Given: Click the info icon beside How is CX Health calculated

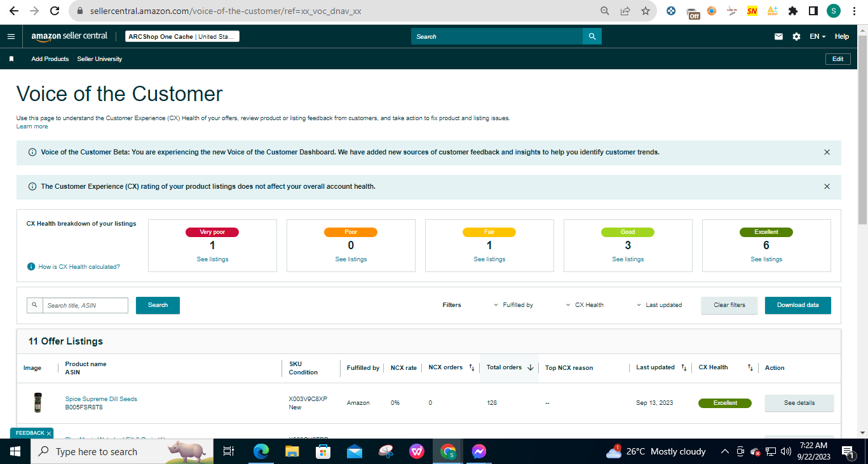Looking at the screenshot, I should coord(31,267).
